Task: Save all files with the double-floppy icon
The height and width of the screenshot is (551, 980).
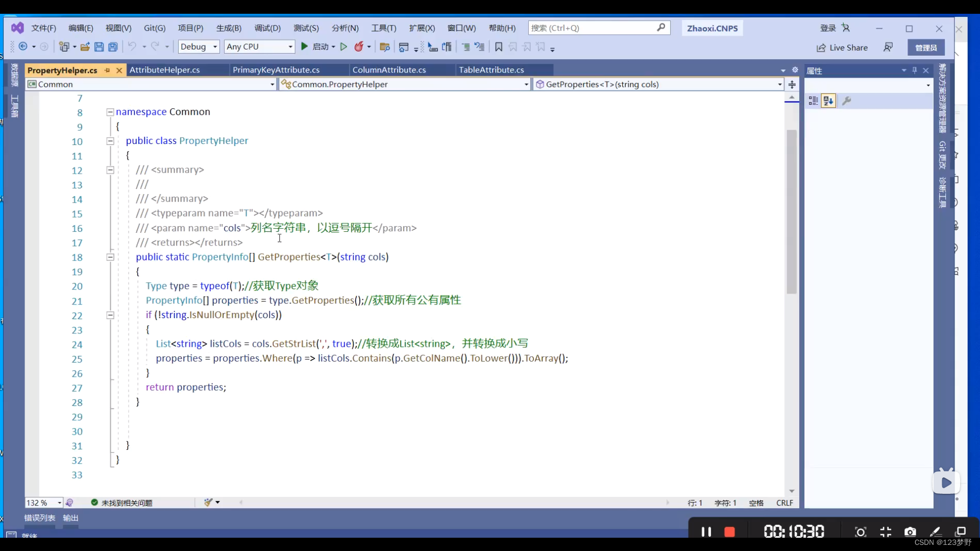Action: (x=113, y=46)
